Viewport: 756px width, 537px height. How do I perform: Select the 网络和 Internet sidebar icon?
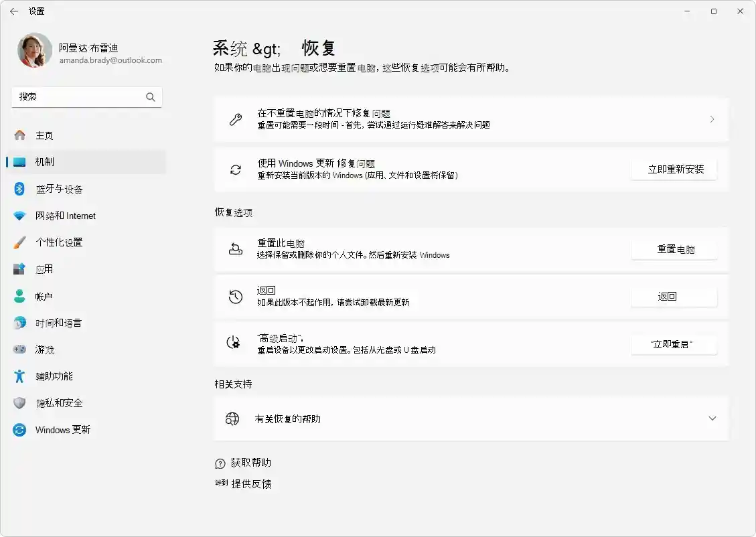pos(17,216)
